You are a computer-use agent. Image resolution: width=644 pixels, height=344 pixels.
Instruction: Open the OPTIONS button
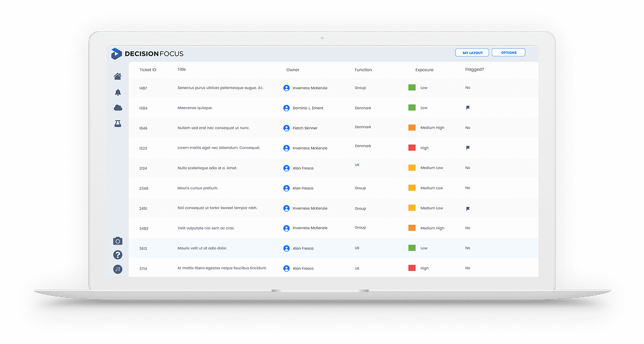pos(509,53)
